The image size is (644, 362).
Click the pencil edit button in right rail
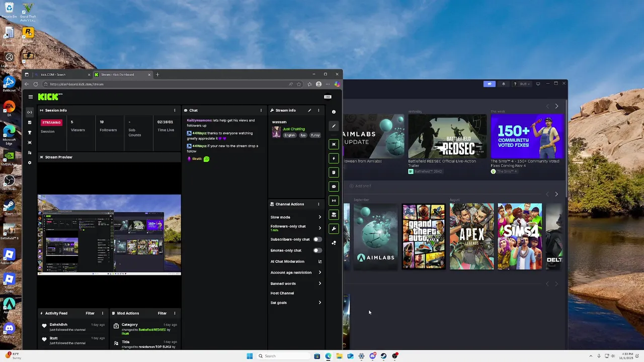coord(334,126)
